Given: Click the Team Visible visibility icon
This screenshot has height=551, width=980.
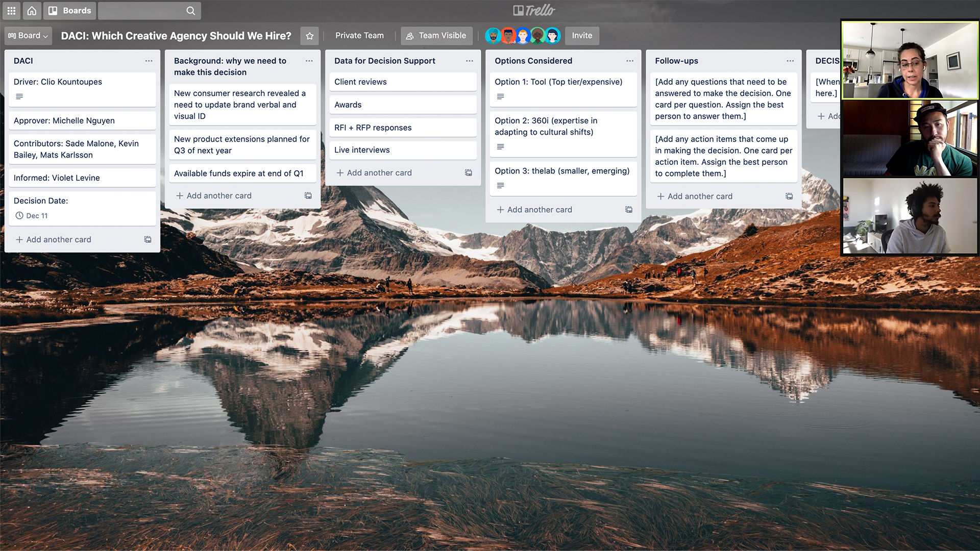Looking at the screenshot, I should point(410,35).
